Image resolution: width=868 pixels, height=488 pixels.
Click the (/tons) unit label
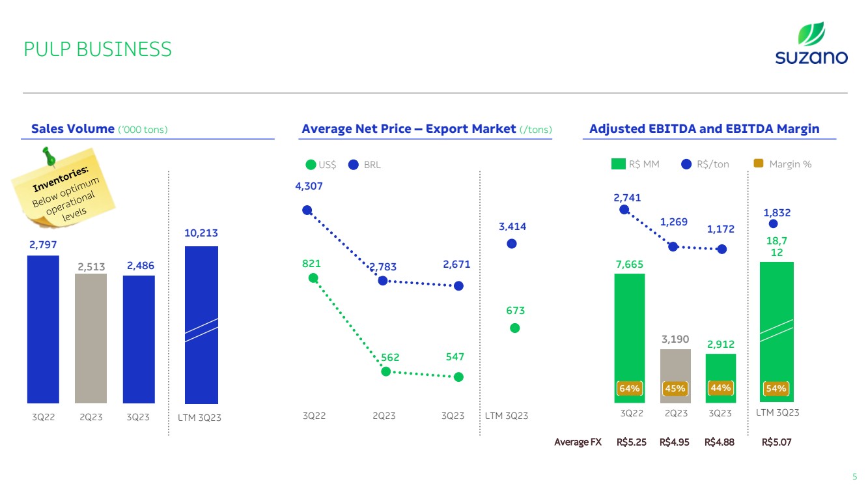[x=535, y=130]
